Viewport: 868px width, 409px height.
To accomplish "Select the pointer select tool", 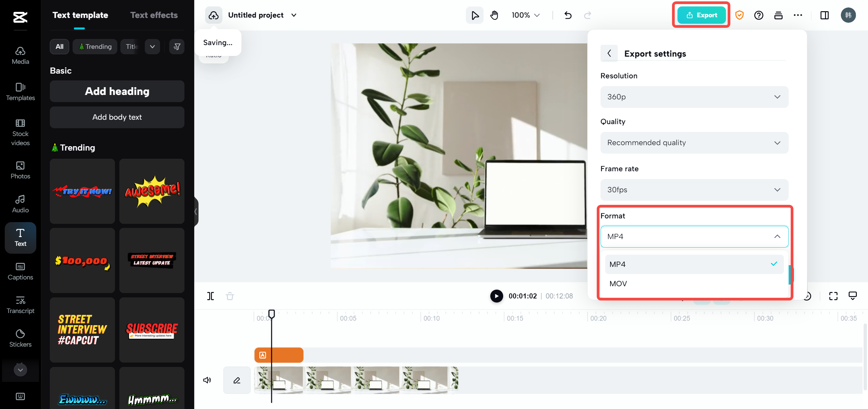I will 475,15.
